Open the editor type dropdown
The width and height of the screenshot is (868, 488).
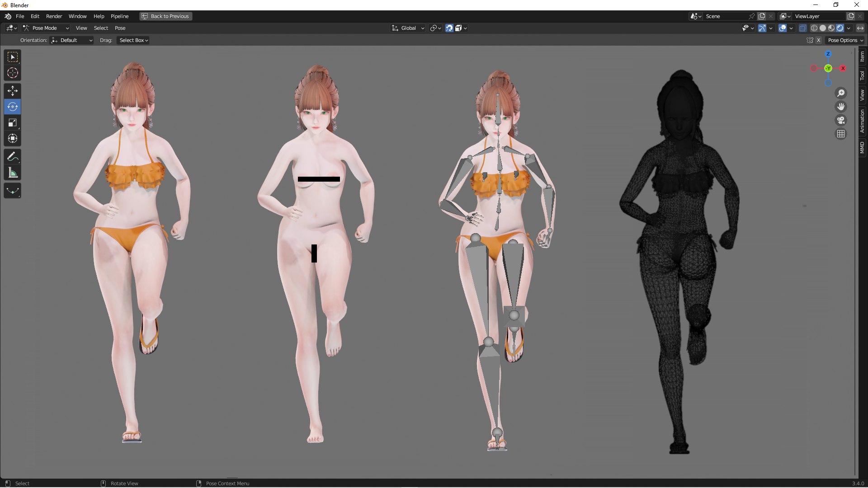click(x=12, y=28)
